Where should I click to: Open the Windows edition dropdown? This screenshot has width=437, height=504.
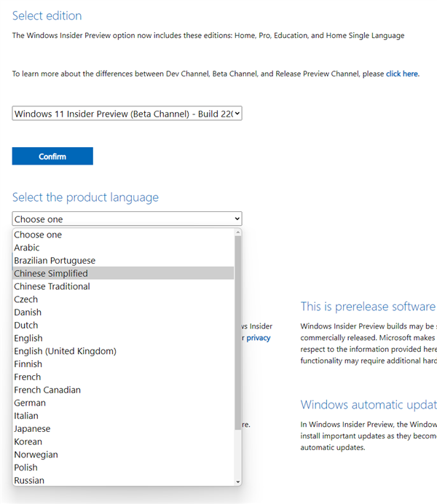[x=127, y=114]
